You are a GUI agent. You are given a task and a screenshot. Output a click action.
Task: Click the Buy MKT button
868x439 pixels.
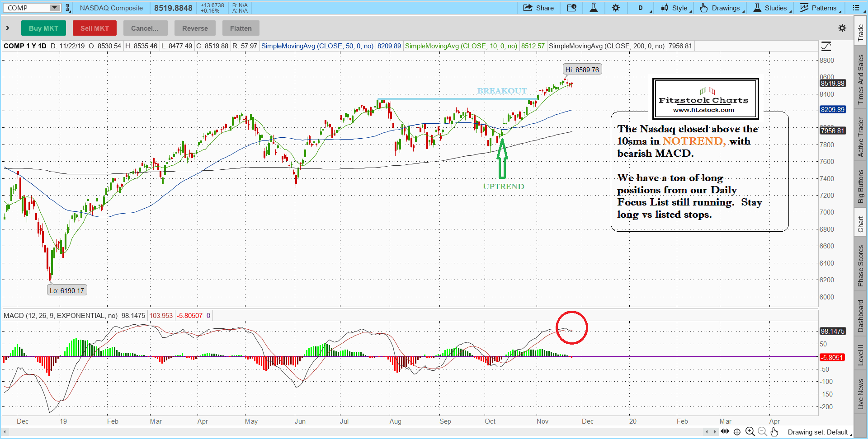coord(43,28)
